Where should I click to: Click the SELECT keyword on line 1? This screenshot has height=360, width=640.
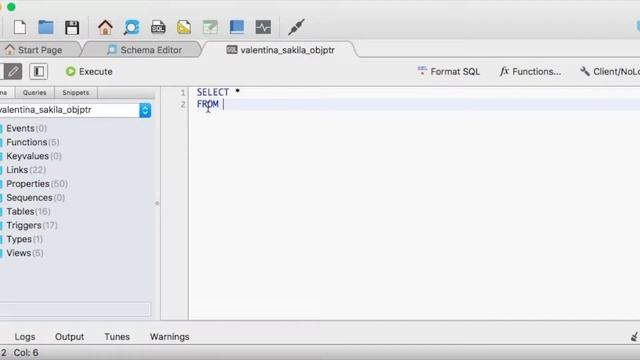coord(213,92)
